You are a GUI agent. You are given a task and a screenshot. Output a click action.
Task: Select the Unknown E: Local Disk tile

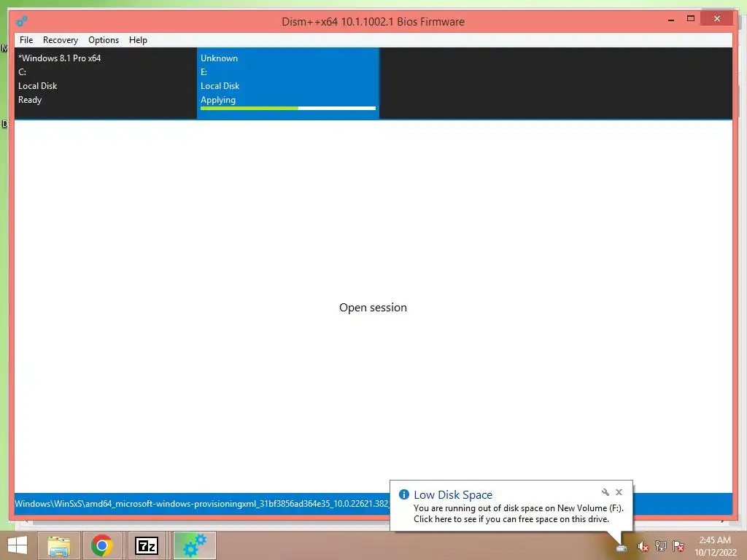tap(287, 83)
